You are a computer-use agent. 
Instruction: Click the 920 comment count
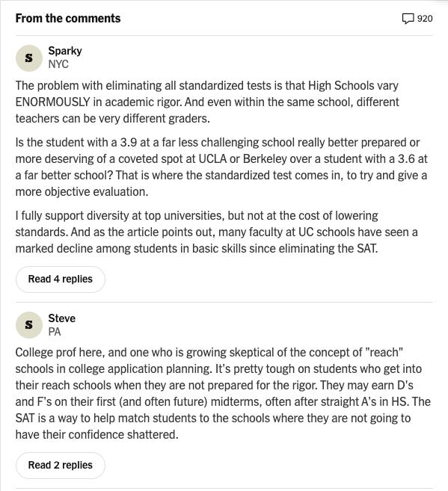pos(425,19)
